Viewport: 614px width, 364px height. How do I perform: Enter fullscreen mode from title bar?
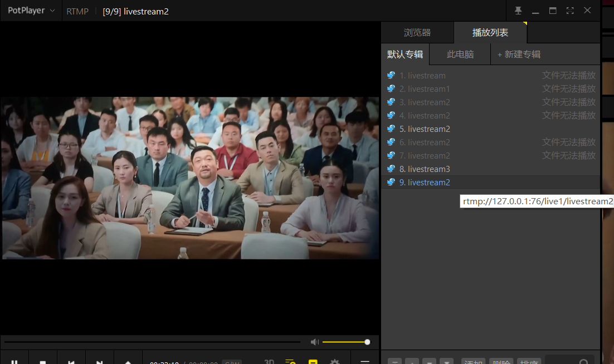click(x=570, y=11)
